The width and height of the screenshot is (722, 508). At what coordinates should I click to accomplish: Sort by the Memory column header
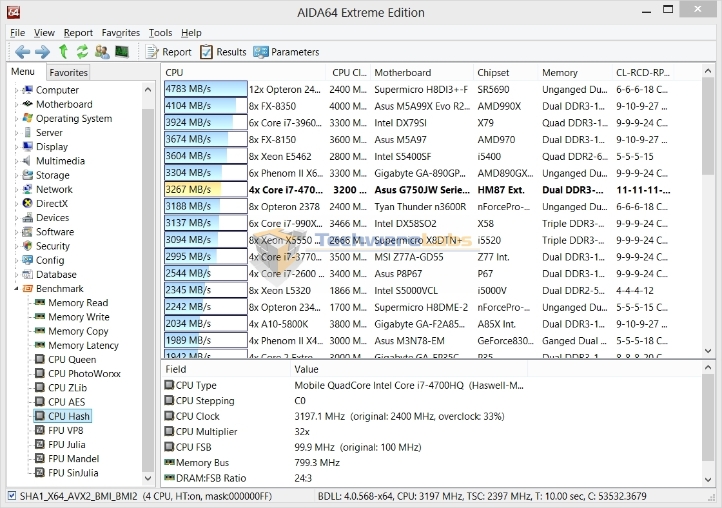coord(575,72)
